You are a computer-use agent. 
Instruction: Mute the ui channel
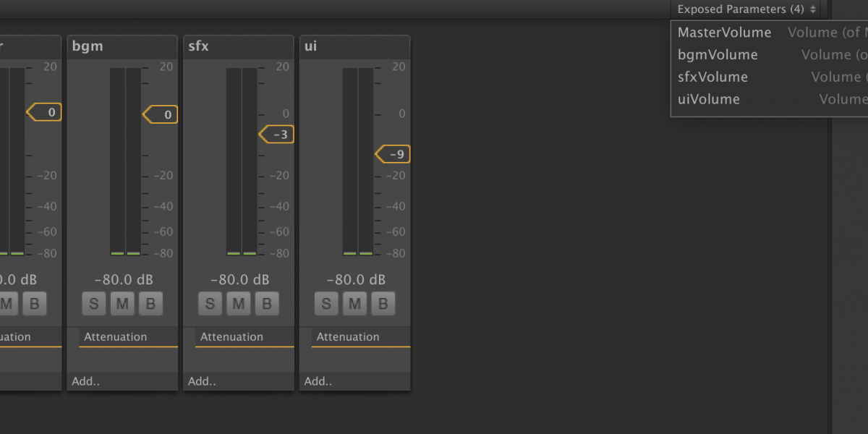[x=354, y=304]
